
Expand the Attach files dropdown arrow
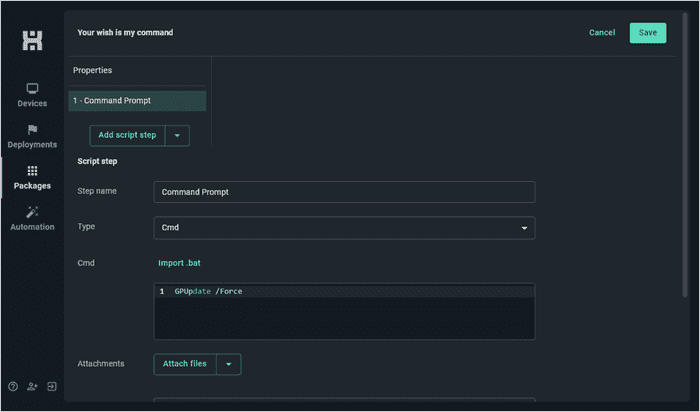tap(229, 364)
